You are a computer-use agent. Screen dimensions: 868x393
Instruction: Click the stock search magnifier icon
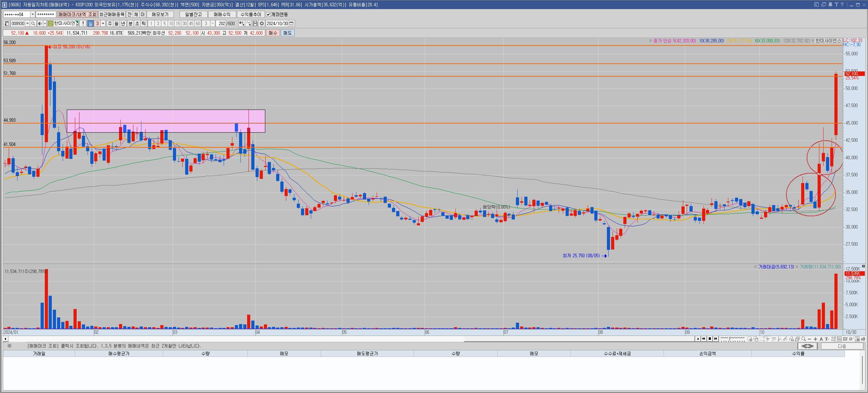(x=33, y=23)
